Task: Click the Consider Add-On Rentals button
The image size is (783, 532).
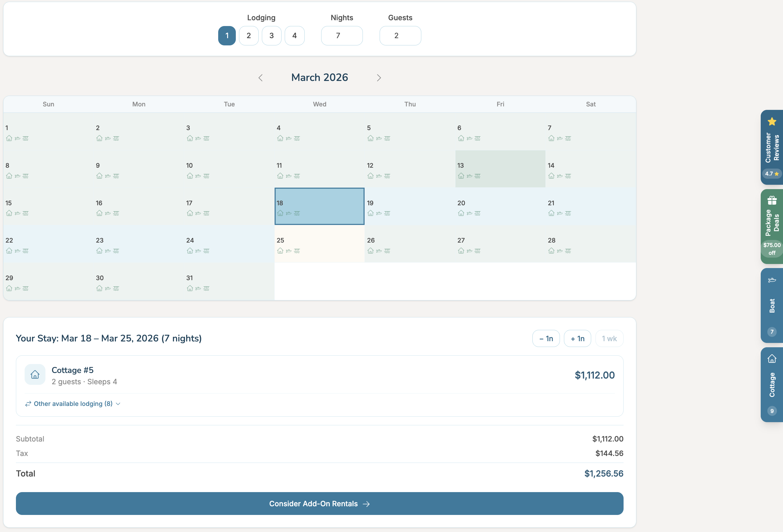Action: tap(319, 504)
